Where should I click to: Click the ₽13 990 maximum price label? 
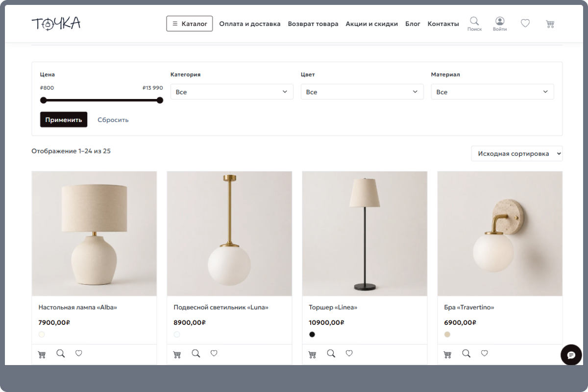point(153,88)
